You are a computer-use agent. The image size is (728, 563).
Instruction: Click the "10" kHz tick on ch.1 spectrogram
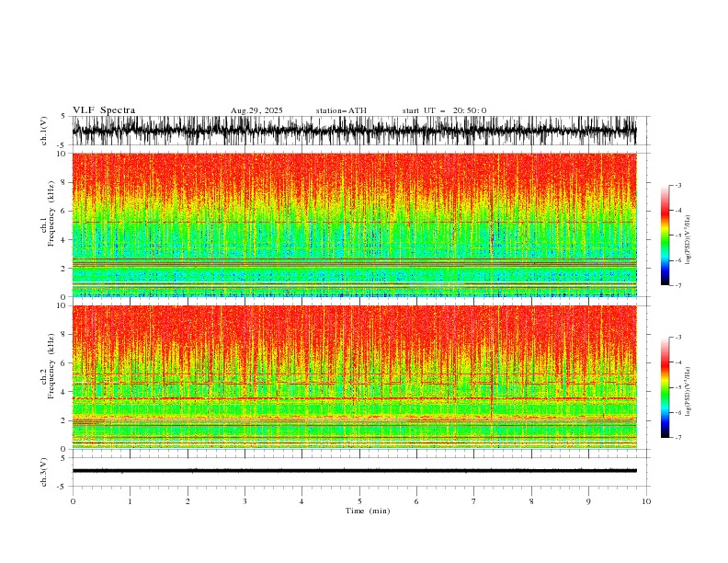63,154
